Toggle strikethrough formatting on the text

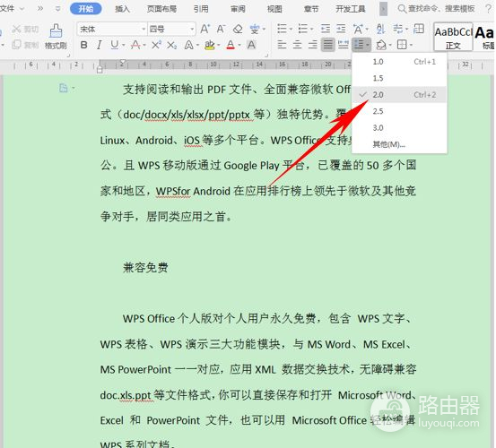point(135,45)
